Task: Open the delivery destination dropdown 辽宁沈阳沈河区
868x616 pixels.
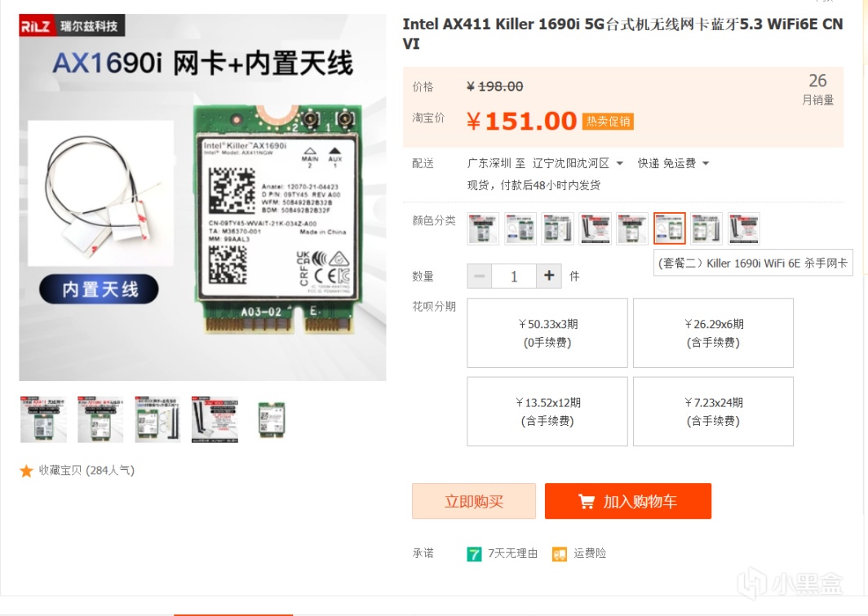Action: pyautogui.click(x=578, y=163)
